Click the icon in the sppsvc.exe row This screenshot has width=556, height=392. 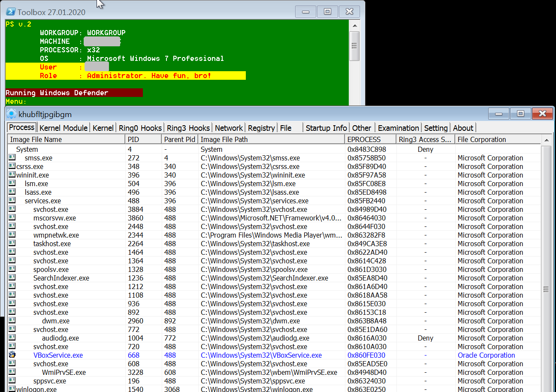12,381
